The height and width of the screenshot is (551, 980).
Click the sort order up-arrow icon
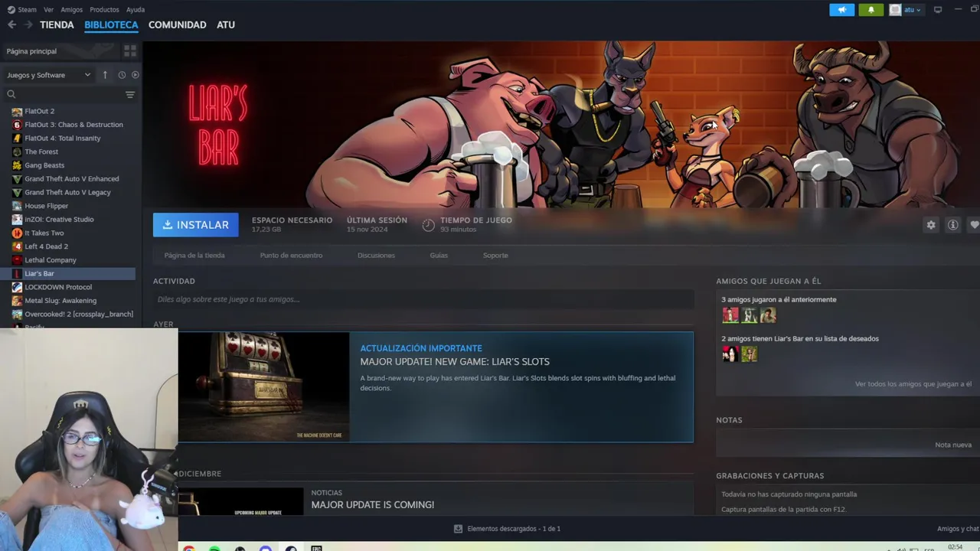pos(105,75)
